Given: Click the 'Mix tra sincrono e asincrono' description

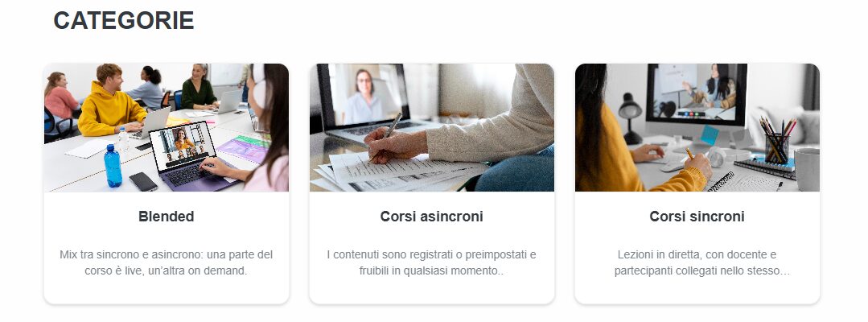Looking at the screenshot, I should 166,263.
